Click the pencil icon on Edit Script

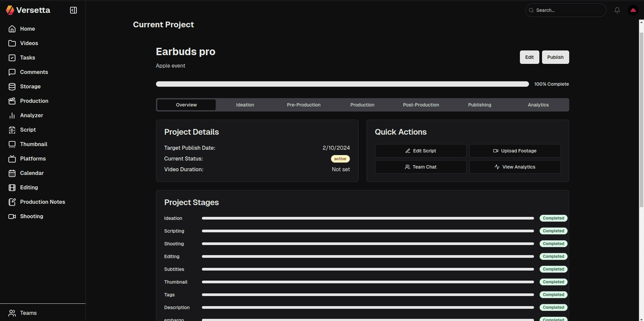click(x=408, y=151)
